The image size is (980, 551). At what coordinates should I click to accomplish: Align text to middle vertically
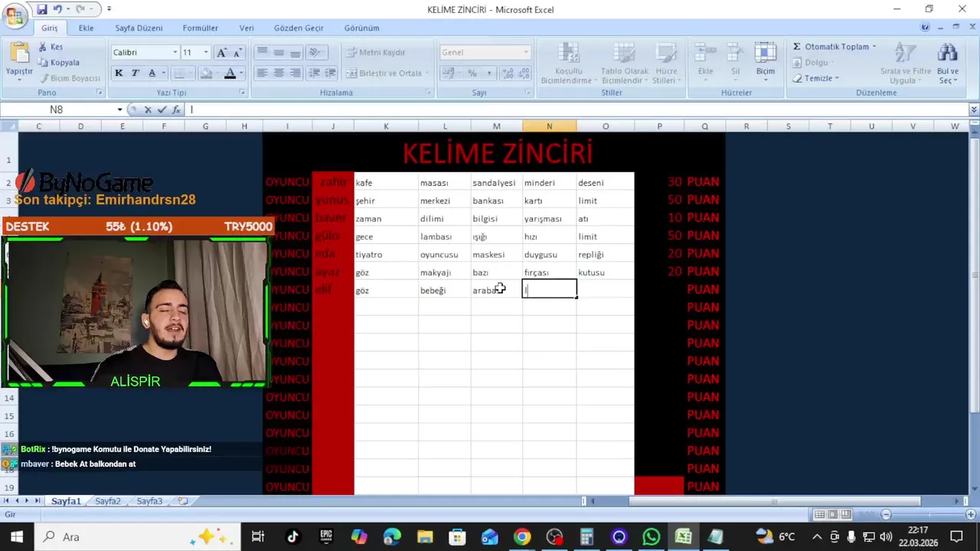pos(279,52)
